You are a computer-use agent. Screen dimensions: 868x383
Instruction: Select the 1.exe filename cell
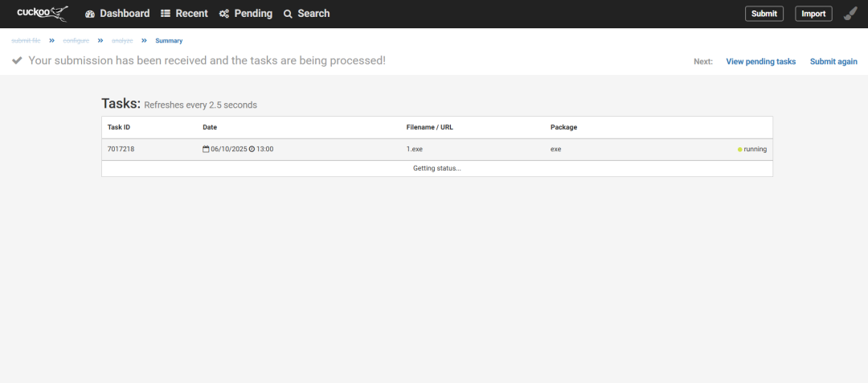(416, 149)
